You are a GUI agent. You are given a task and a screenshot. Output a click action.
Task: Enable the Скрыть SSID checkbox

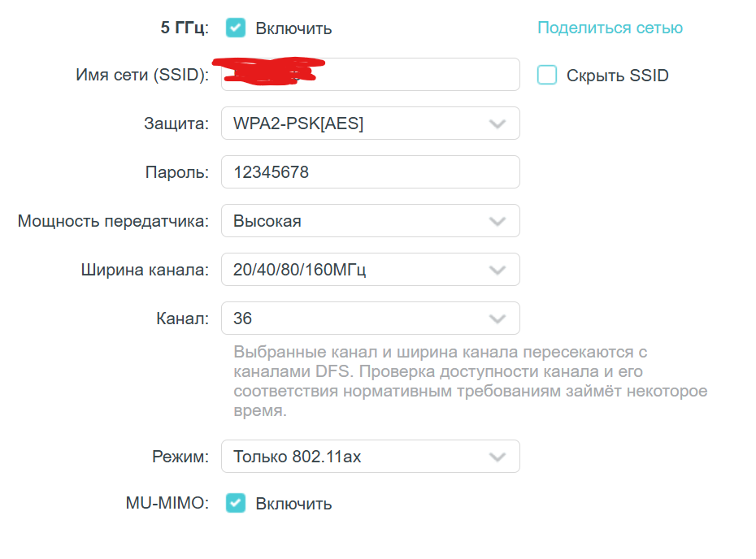click(x=547, y=76)
